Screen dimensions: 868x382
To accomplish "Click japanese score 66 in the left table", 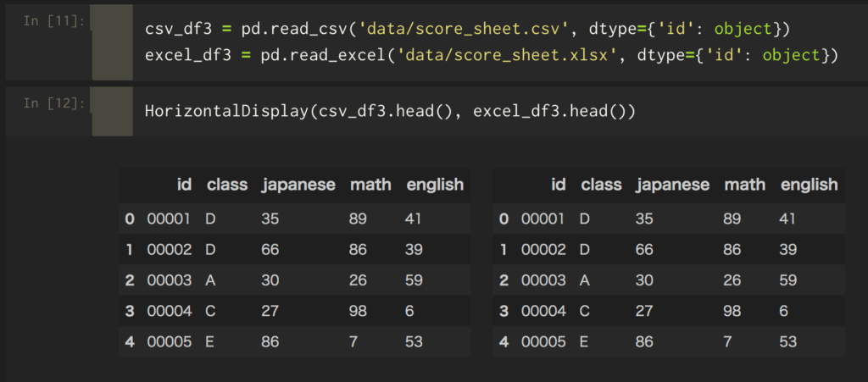I will pos(270,250).
